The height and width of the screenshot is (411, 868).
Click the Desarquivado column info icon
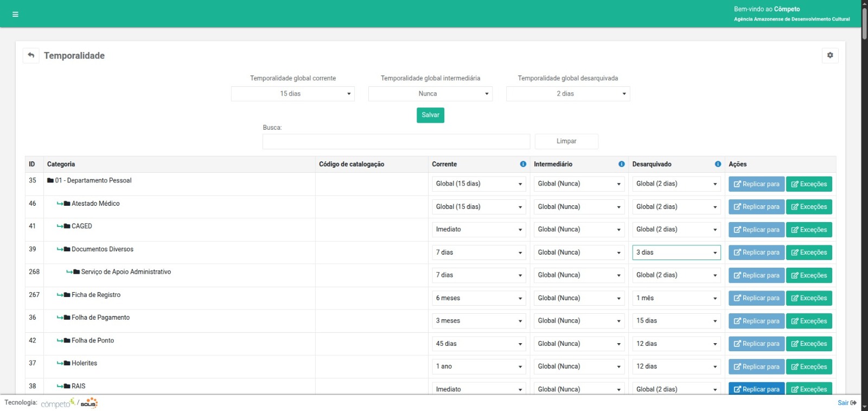[x=718, y=164]
